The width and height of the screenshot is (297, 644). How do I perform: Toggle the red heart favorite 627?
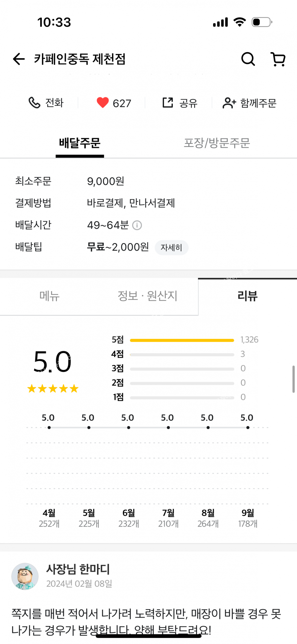click(x=103, y=103)
